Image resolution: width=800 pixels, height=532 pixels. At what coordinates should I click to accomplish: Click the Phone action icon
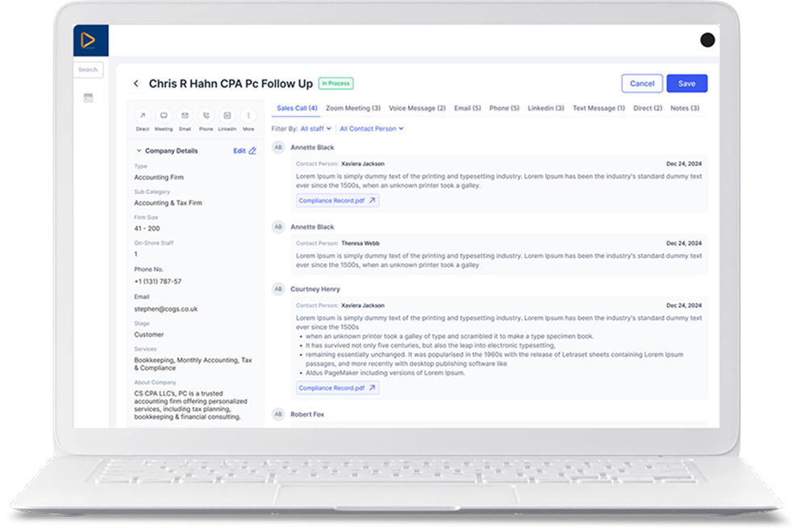(x=206, y=115)
